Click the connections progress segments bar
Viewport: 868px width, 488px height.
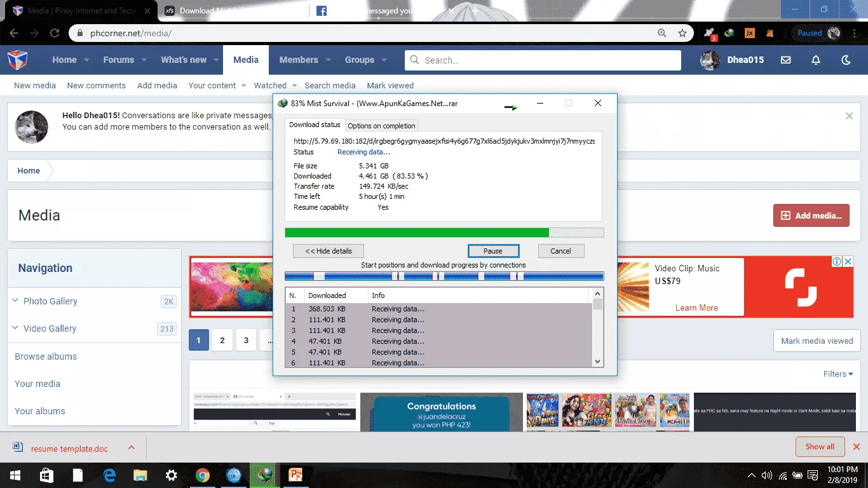point(444,276)
